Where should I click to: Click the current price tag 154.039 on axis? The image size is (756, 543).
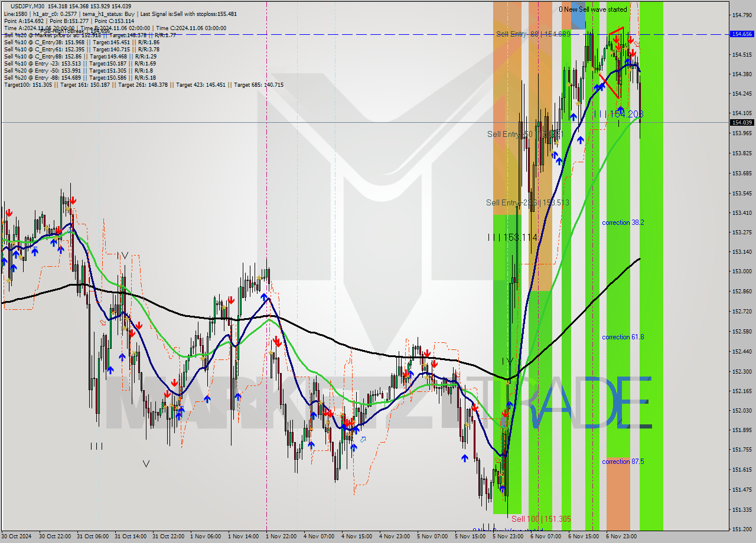[742, 122]
